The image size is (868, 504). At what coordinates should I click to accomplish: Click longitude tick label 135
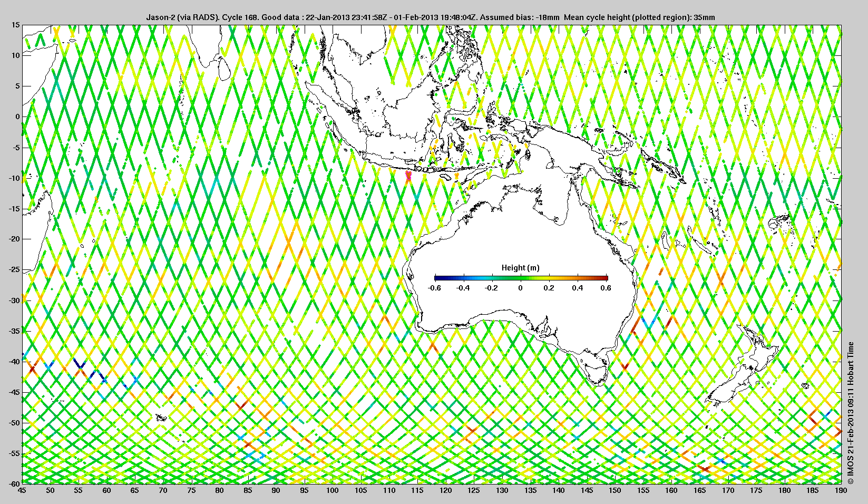tap(530, 490)
